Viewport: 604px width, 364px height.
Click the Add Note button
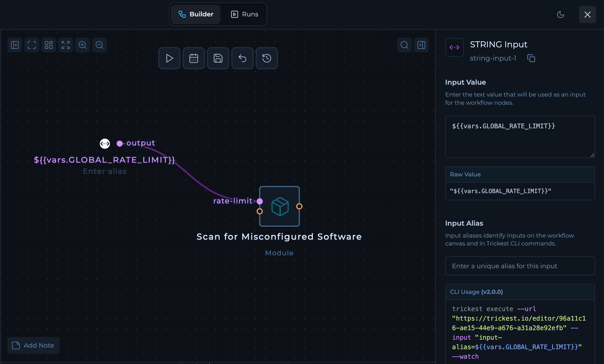pos(34,345)
